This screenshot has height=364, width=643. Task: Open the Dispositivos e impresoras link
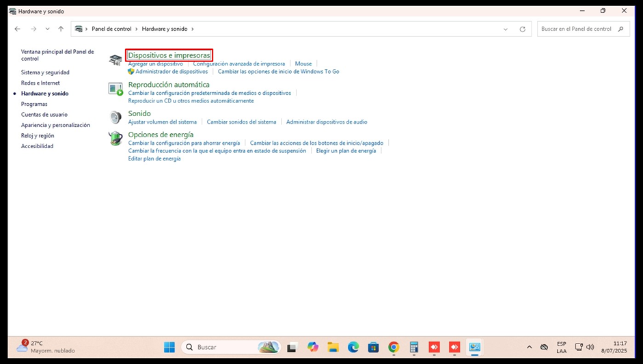coord(169,55)
